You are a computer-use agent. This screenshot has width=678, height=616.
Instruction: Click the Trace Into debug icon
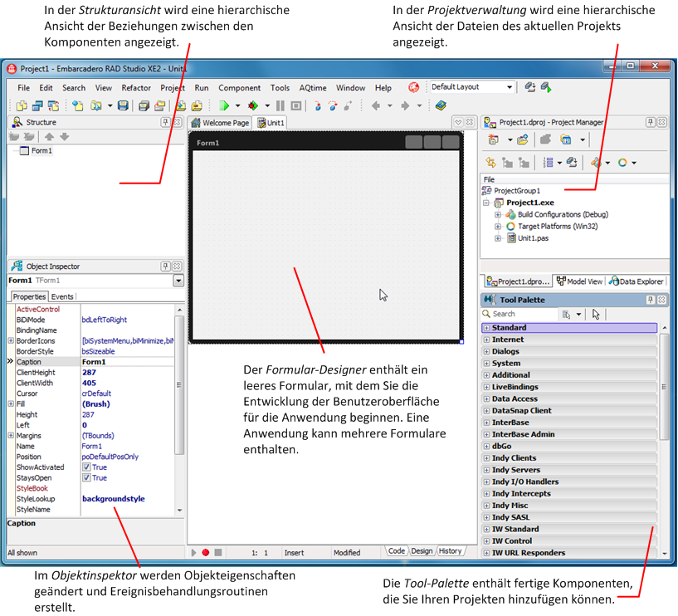click(318, 105)
